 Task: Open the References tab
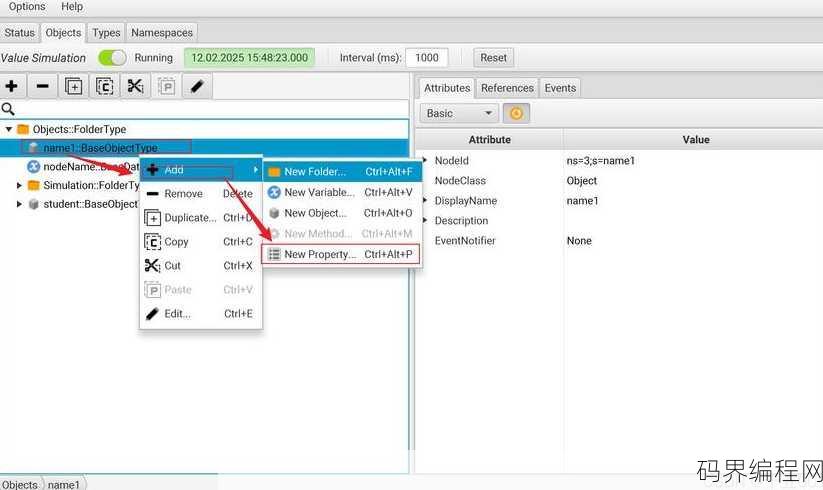pyautogui.click(x=507, y=88)
